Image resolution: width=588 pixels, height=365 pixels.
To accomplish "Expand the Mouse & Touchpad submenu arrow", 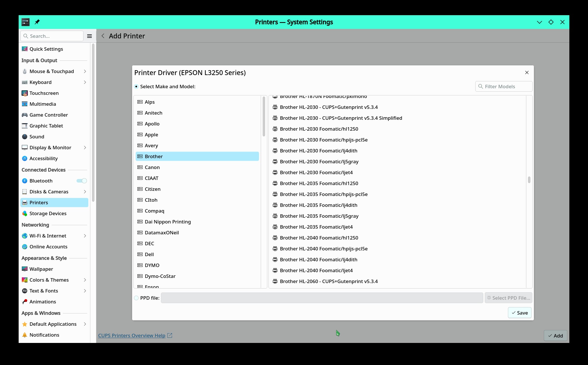I will [x=85, y=71].
